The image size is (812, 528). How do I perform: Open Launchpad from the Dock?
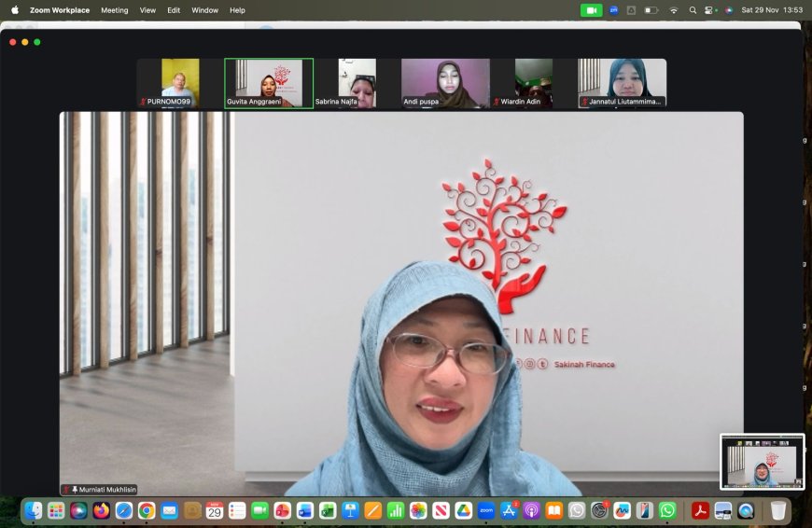[x=56, y=511]
